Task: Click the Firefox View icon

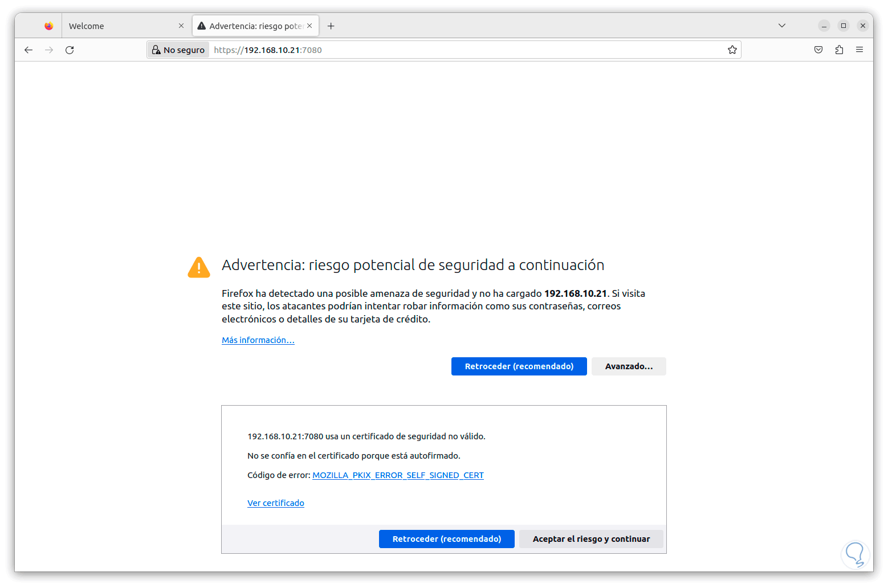Action: [49, 26]
